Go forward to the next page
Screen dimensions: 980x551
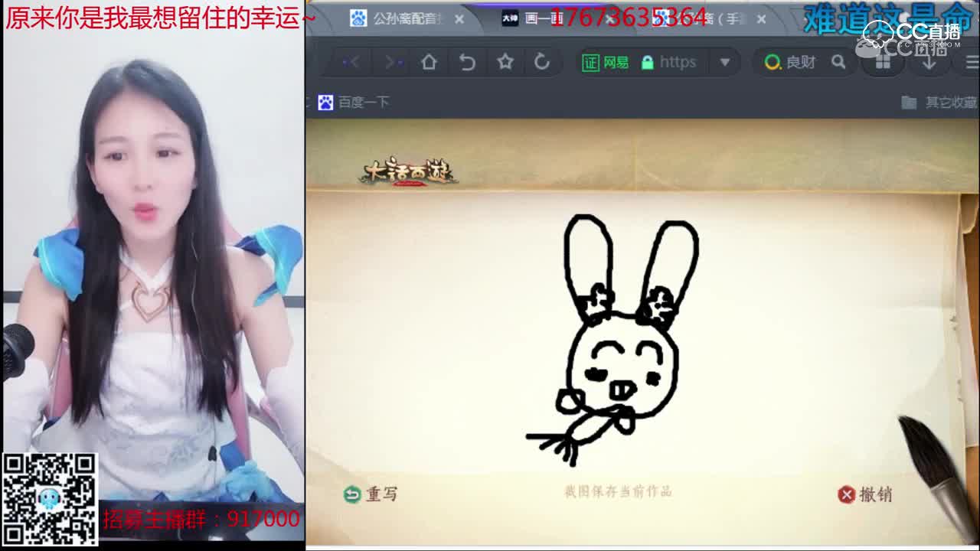pos(394,62)
